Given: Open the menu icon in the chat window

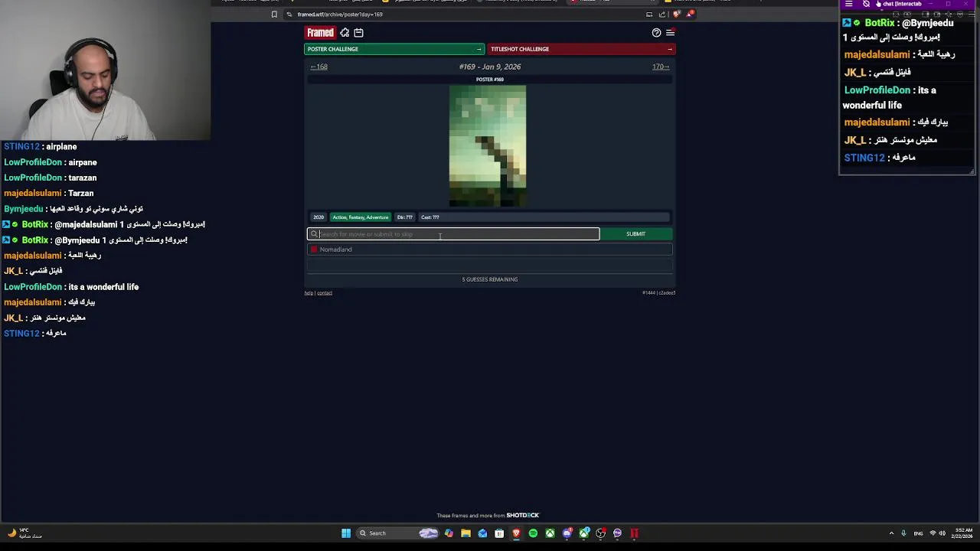Looking at the screenshot, I should pos(848,4).
